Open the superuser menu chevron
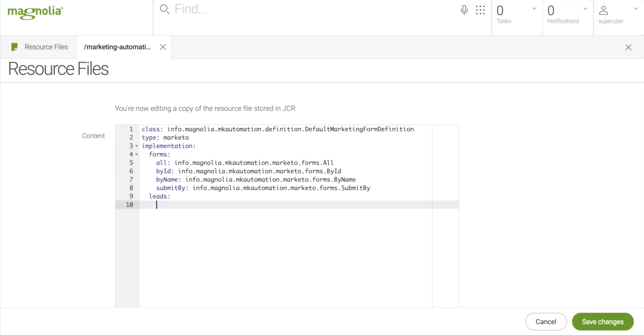The width and height of the screenshot is (644, 335). (636, 8)
